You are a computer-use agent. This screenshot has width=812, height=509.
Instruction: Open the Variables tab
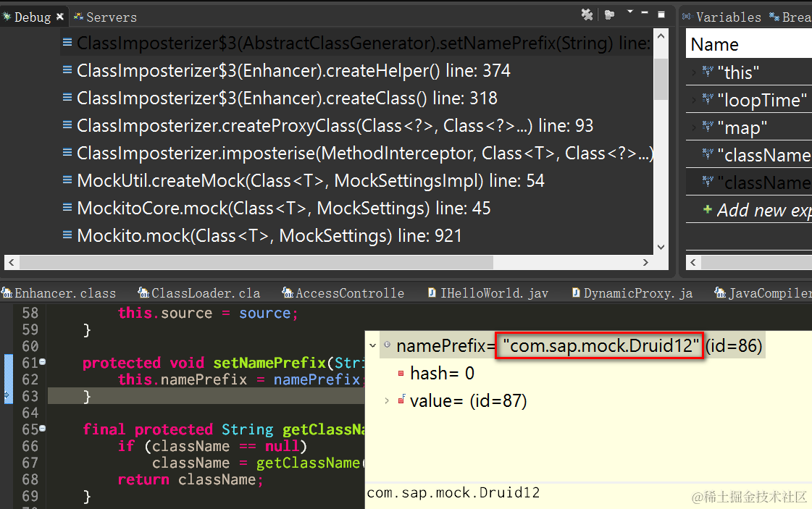point(722,17)
